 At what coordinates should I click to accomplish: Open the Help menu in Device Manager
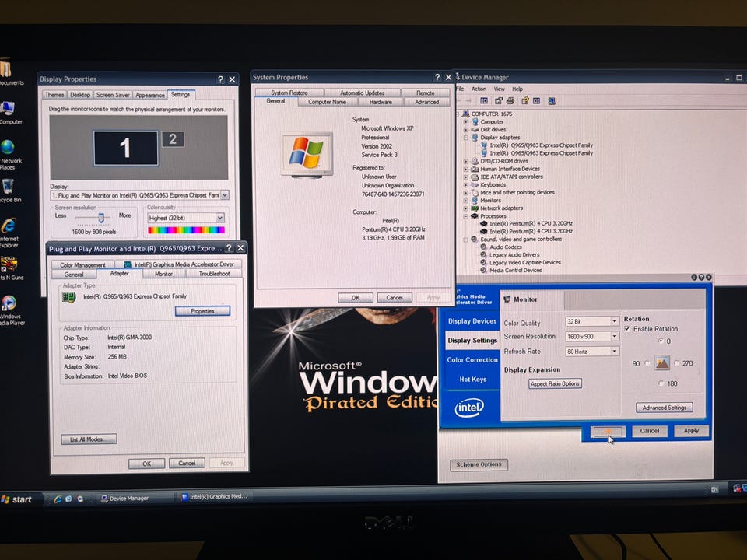[x=517, y=89]
